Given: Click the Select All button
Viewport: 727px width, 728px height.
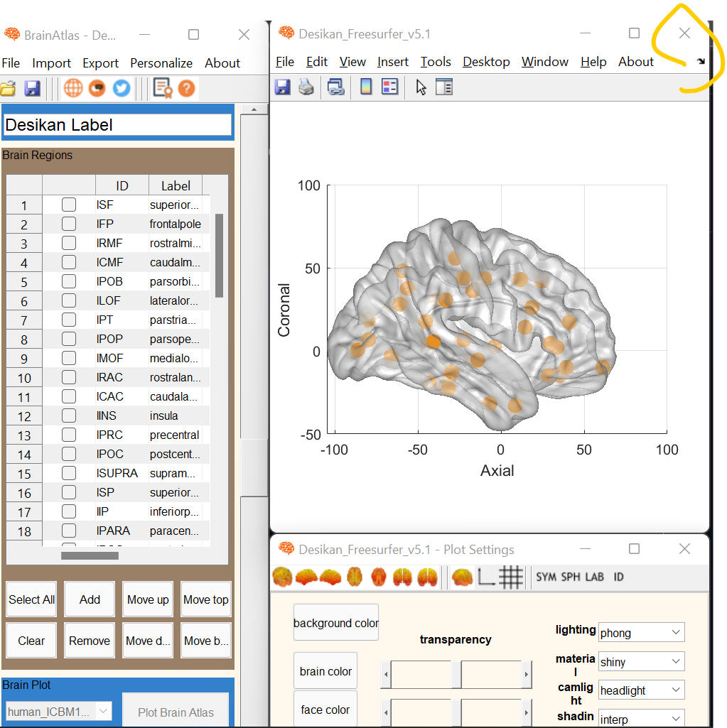Looking at the screenshot, I should pyautogui.click(x=31, y=599).
